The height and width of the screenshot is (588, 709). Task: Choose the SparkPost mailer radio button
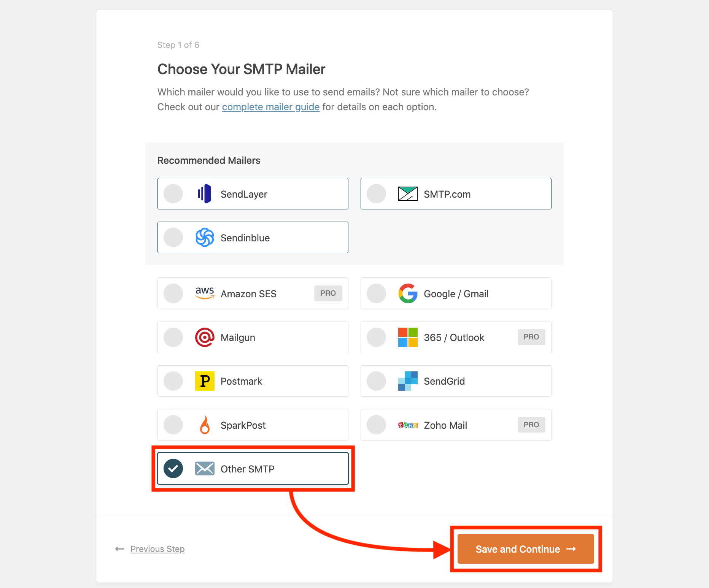pos(173,425)
